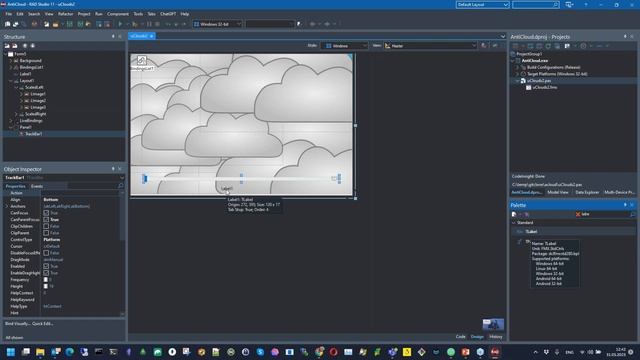Clear the Palette search filter with red X

coord(578,214)
